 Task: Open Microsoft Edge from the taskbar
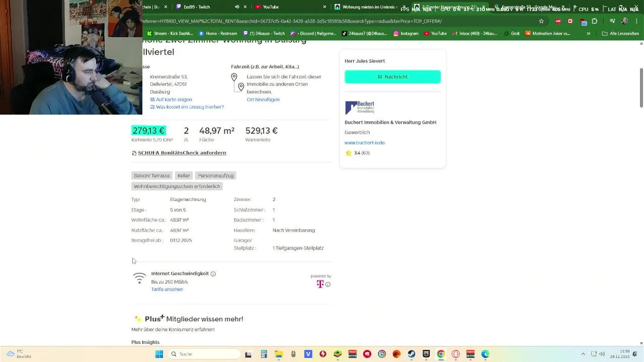[485, 354]
